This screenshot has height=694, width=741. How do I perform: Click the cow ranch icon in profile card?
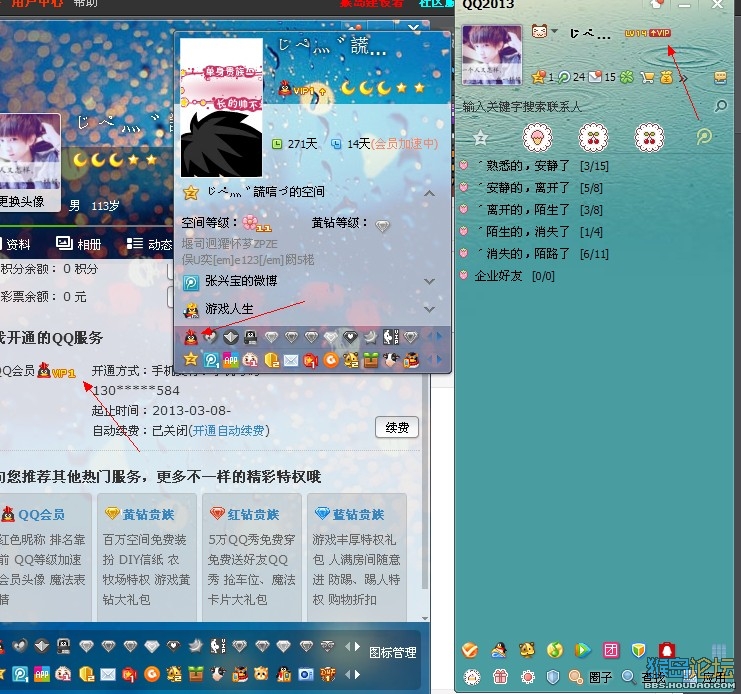click(391, 360)
